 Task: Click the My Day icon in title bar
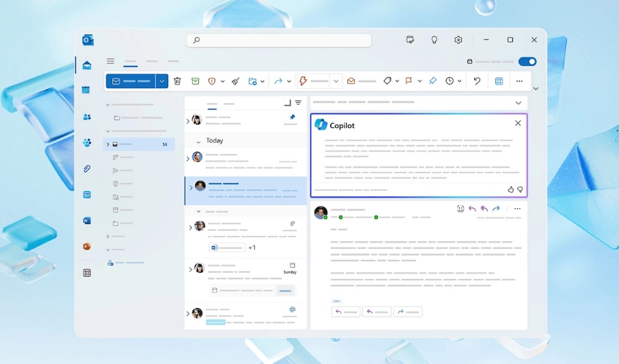410,40
